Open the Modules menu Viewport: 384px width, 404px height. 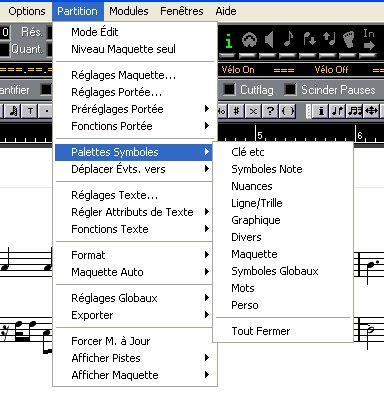point(129,11)
